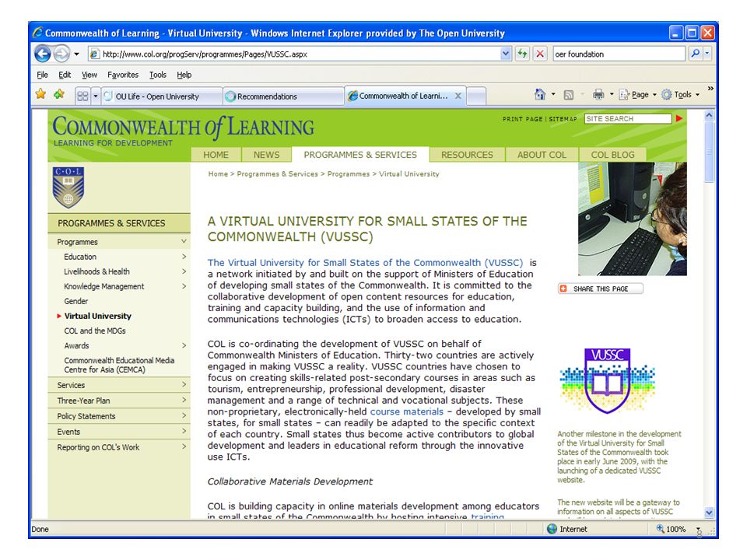This screenshot has height=560, width=747.
Task: Open the search provider dropdown arrow
Action: (x=707, y=54)
